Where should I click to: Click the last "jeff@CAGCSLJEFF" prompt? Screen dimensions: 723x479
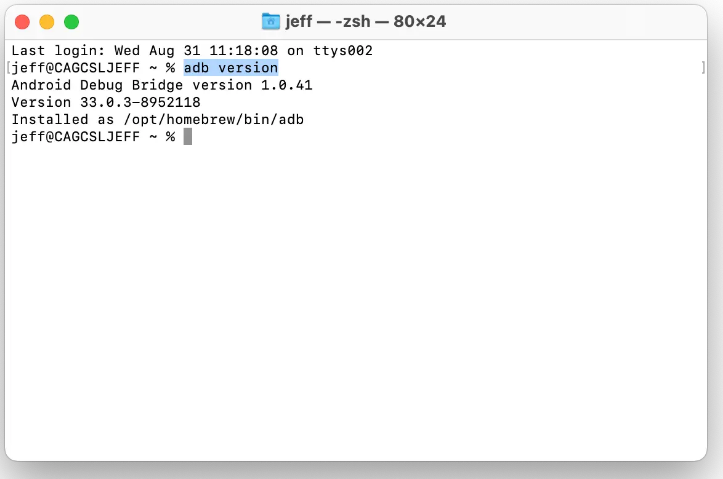pyautogui.click(x=76, y=136)
